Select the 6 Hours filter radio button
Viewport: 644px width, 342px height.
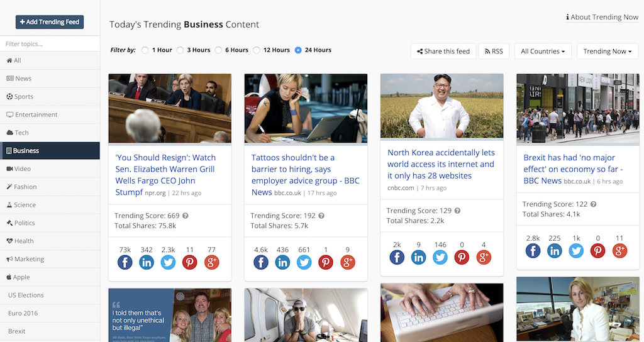(x=218, y=50)
